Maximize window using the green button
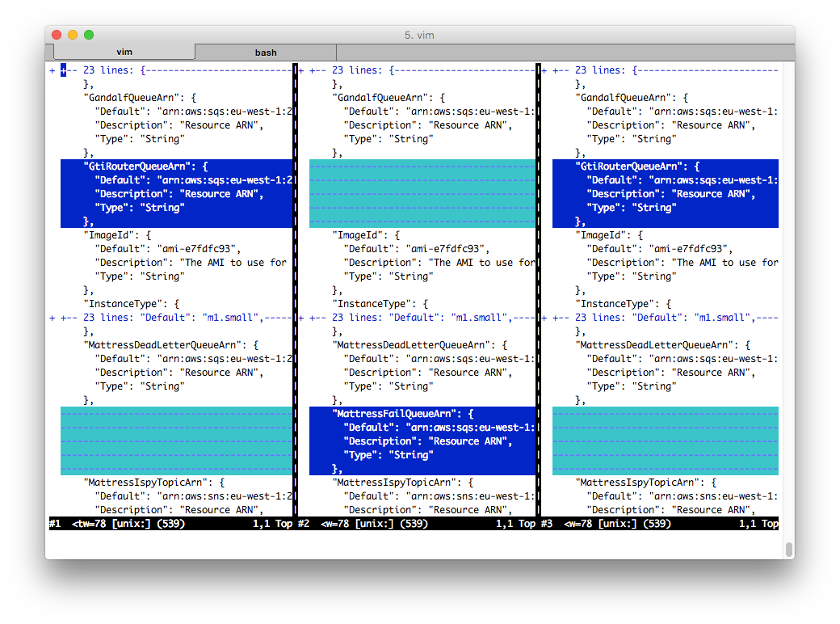The height and width of the screenshot is (624, 840). [89, 35]
